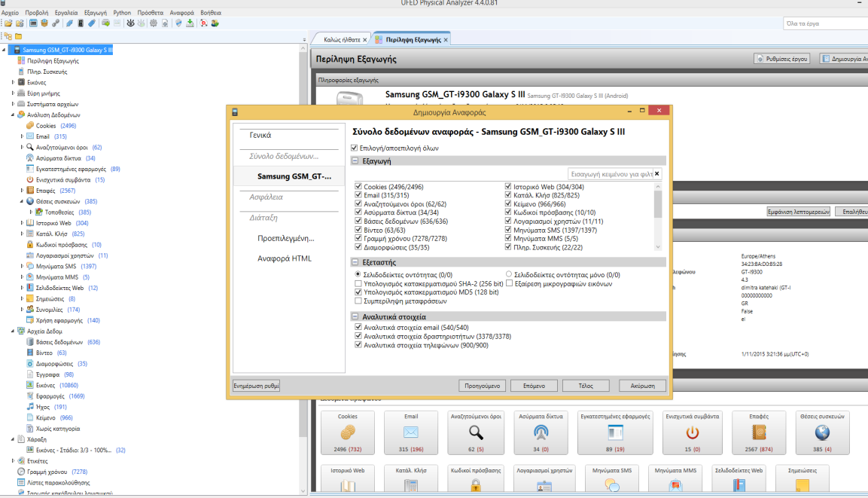The image size is (868, 498).
Task: Click the Ρυθμίσεις έργου button
Action: (782, 59)
